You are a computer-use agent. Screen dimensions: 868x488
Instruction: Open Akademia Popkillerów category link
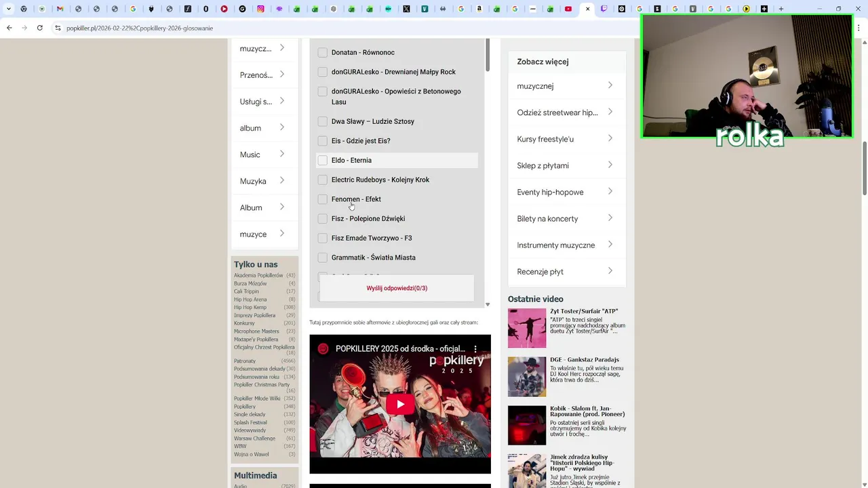[258, 275]
